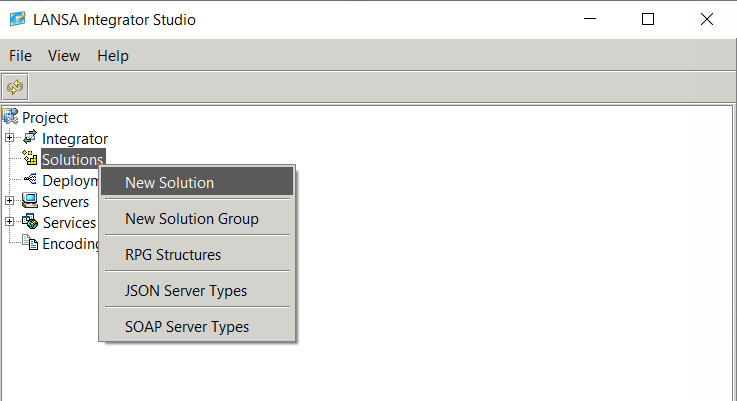
Task: Select the Integrator tree label
Action: (75, 139)
